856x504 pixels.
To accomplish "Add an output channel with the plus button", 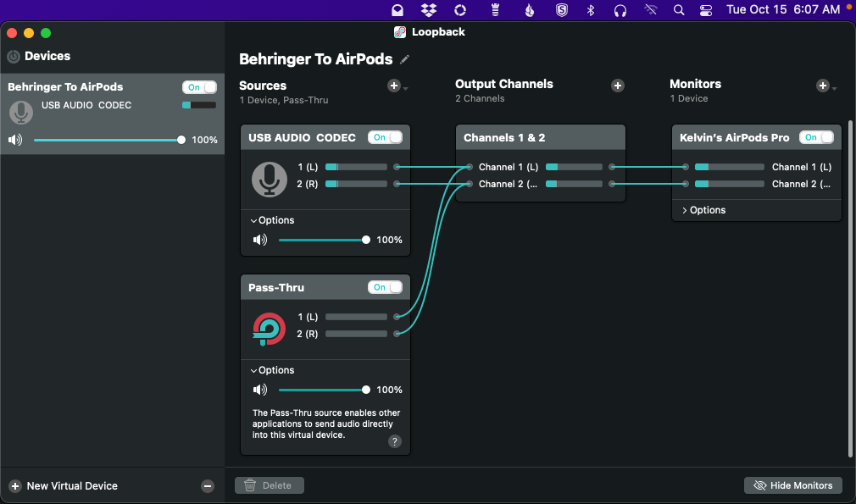I will point(618,86).
